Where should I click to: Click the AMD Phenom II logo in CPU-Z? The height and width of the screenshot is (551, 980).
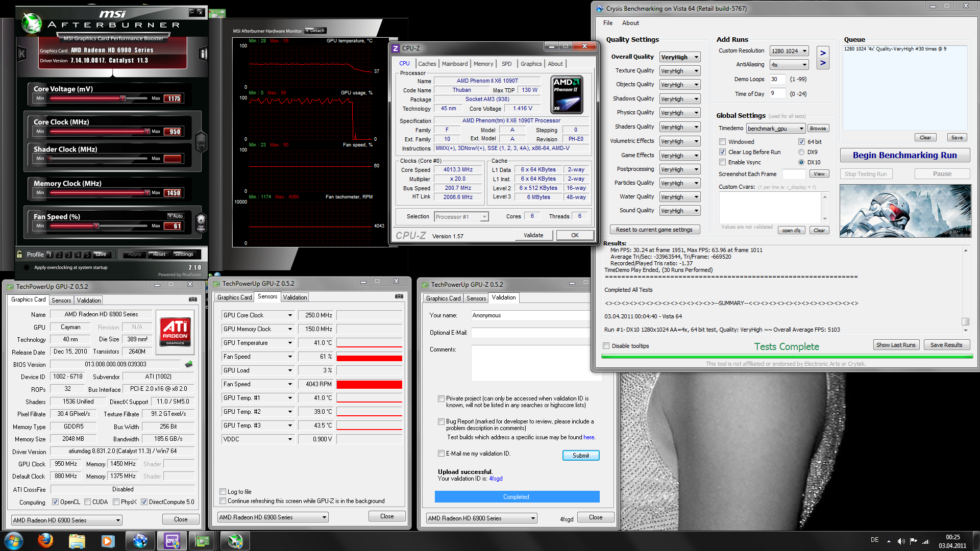[567, 95]
